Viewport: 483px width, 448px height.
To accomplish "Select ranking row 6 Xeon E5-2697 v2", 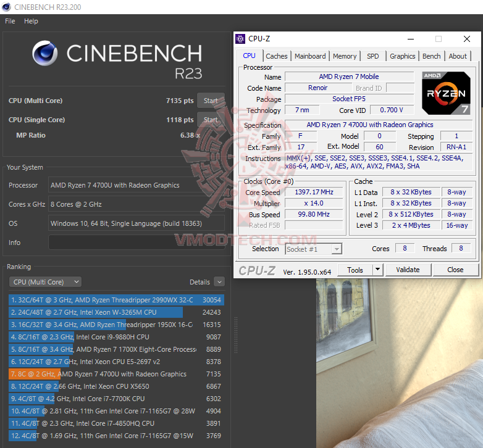I will pos(116,362).
